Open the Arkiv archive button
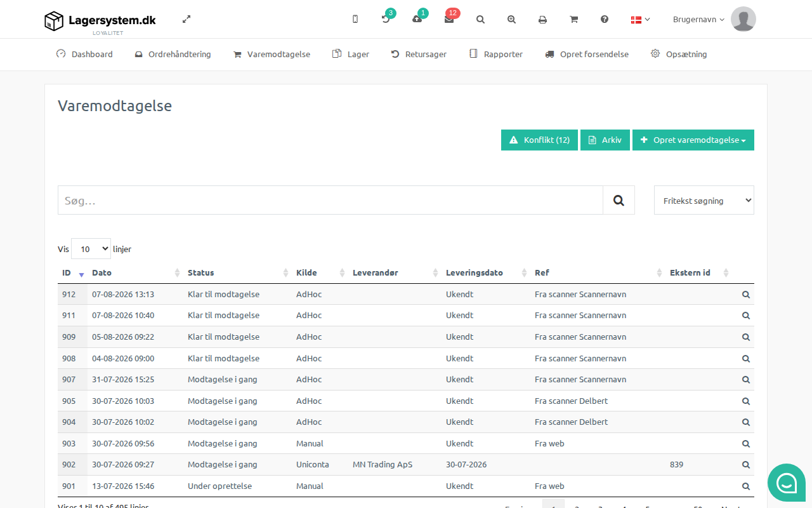This screenshot has height=508, width=812. point(605,140)
